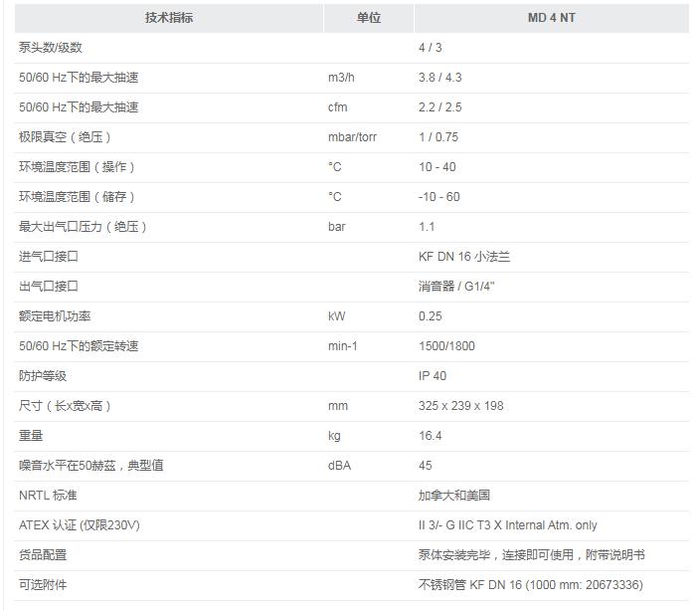700x611 pixels.
Task: Select the value 16.4
Action: coord(431,436)
